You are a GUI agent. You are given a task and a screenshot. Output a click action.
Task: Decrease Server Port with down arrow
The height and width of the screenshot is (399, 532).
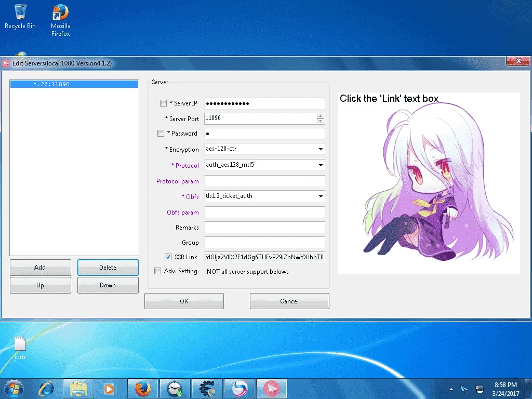tap(320, 121)
